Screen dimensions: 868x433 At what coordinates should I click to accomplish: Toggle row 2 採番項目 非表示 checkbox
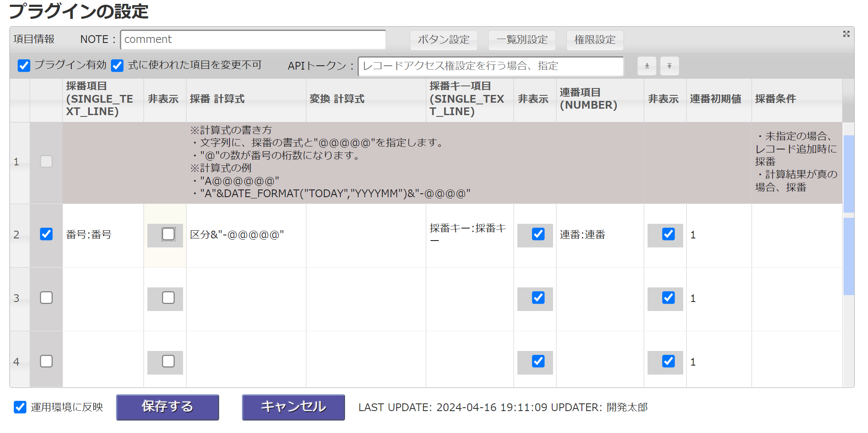tap(168, 234)
